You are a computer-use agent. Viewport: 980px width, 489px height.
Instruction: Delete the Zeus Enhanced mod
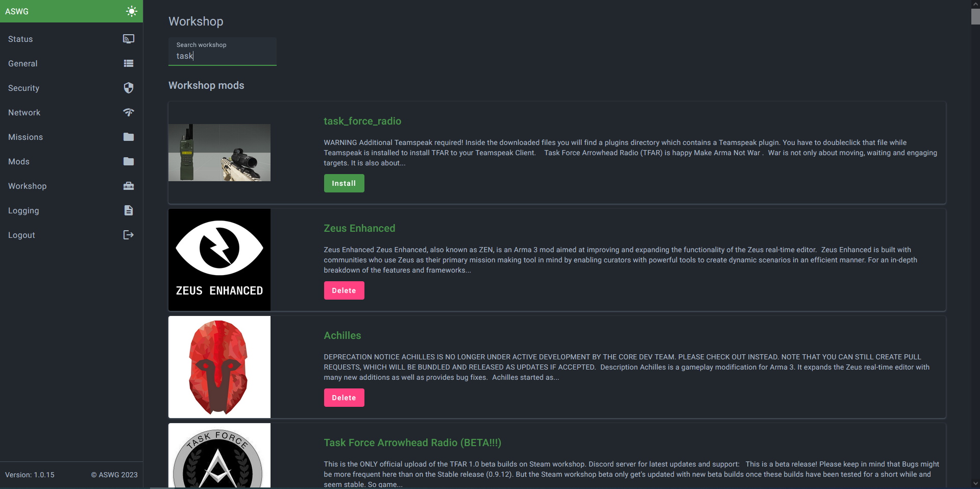click(x=344, y=290)
